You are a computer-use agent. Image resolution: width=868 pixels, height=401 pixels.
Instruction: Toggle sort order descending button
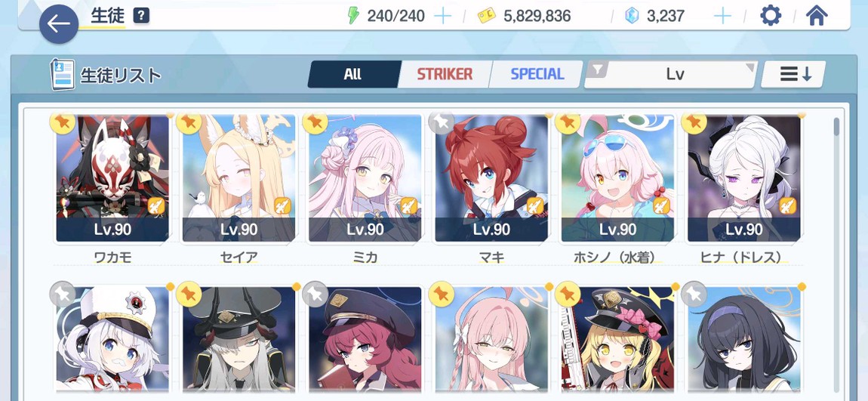click(793, 74)
